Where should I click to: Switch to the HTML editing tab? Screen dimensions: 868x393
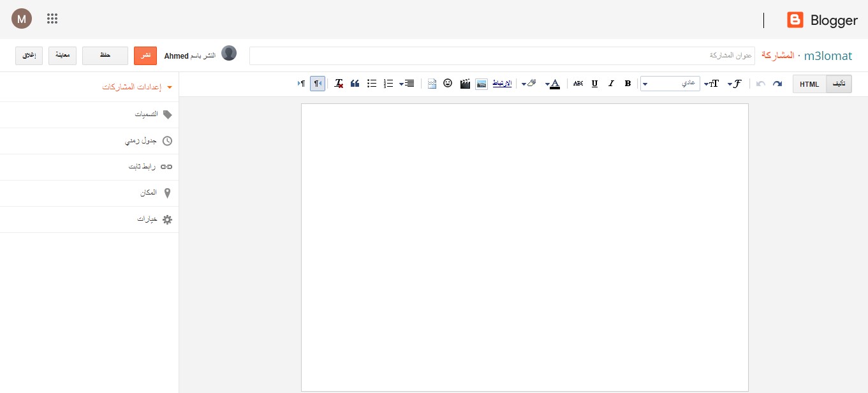[x=809, y=84]
